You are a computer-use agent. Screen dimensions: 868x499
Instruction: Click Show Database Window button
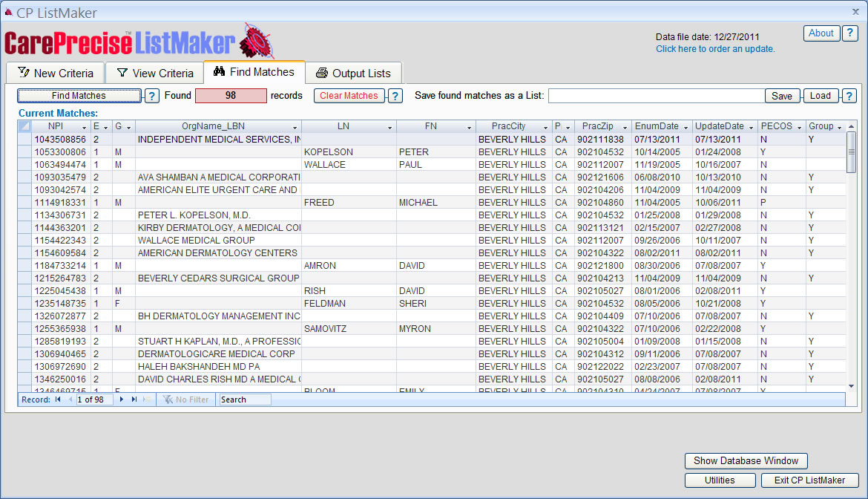746,461
